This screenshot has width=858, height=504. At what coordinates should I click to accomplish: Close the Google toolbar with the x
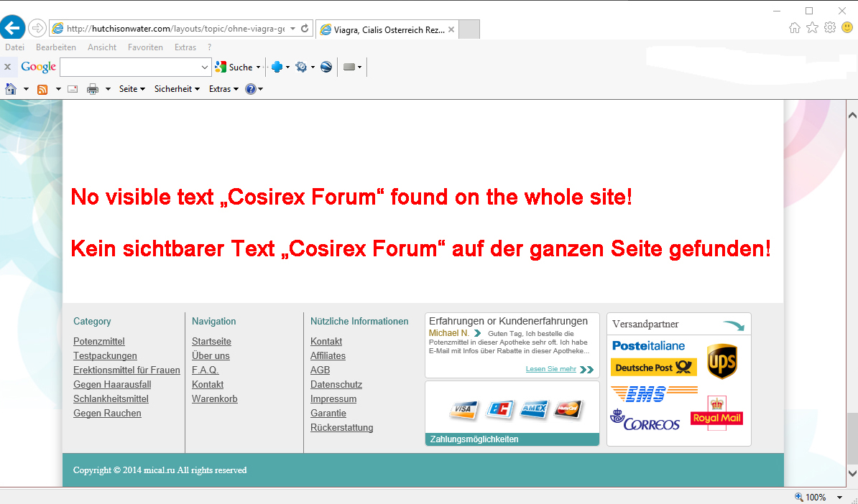point(7,67)
